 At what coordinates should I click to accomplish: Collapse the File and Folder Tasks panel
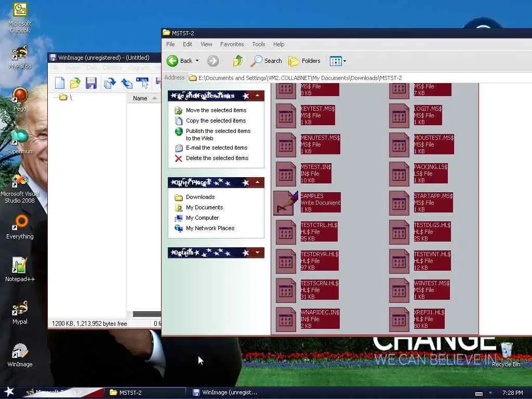pos(258,96)
